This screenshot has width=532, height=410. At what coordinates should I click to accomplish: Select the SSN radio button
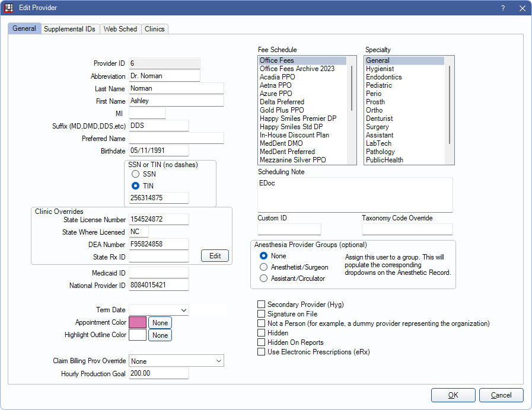[136, 174]
